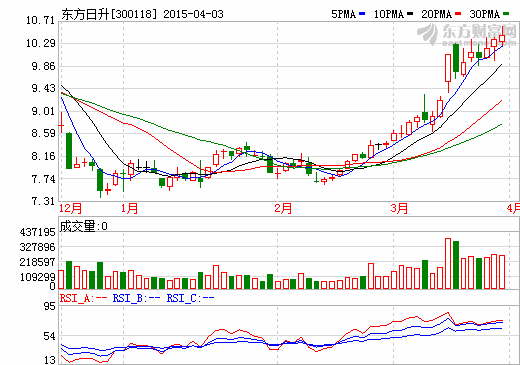Screen dimensions: 520x365
Task: Click the 10PMA black legend swatch
Action: pyautogui.click(x=410, y=14)
